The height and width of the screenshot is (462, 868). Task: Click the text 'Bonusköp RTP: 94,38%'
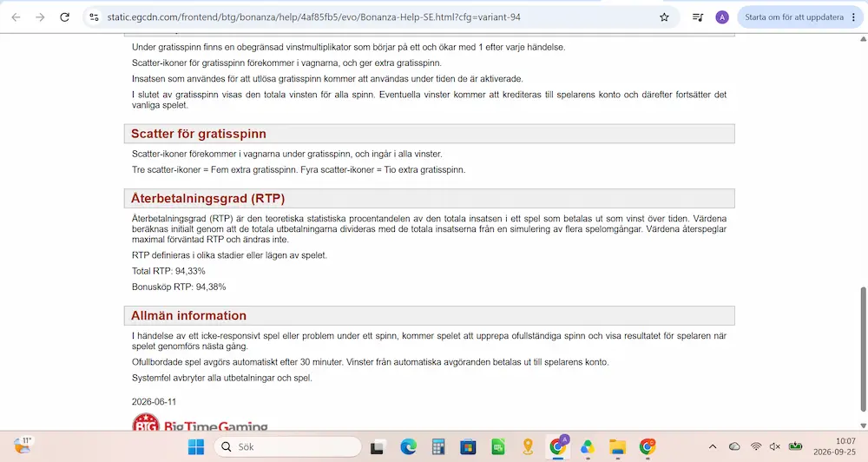click(179, 287)
